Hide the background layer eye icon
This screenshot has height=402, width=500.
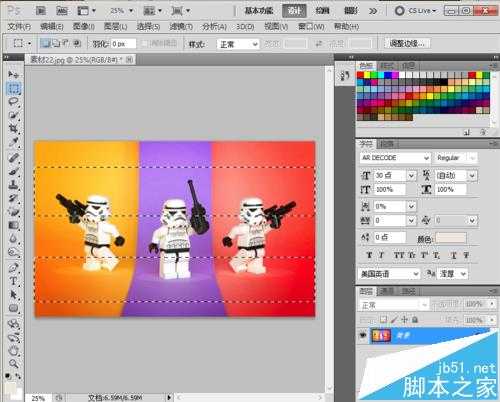coord(363,335)
